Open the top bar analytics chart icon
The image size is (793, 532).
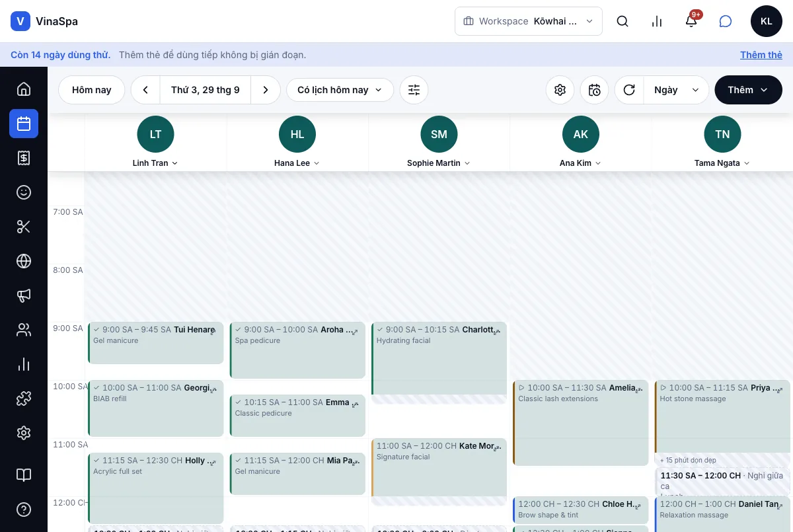pos(657,21)
